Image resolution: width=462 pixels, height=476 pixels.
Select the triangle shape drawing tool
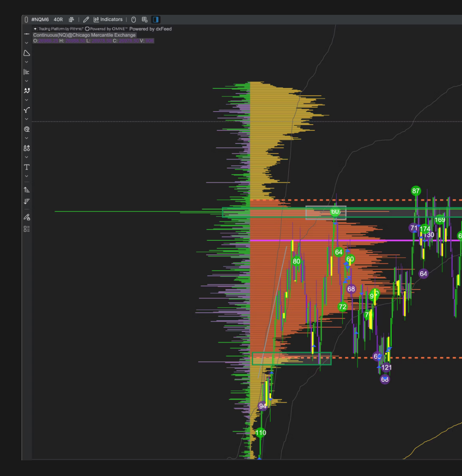tap(27, 53)
